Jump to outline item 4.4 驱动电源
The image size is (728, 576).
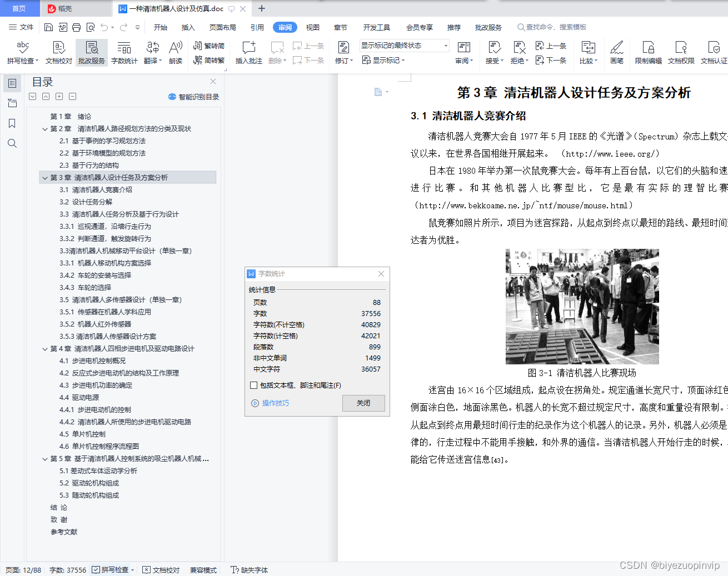(79, 398)
